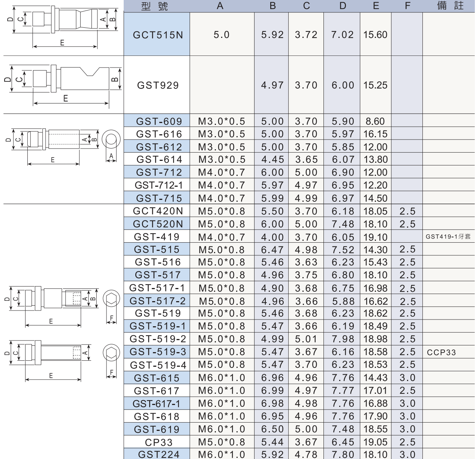Select model GST-519

[x=157, y=313]
